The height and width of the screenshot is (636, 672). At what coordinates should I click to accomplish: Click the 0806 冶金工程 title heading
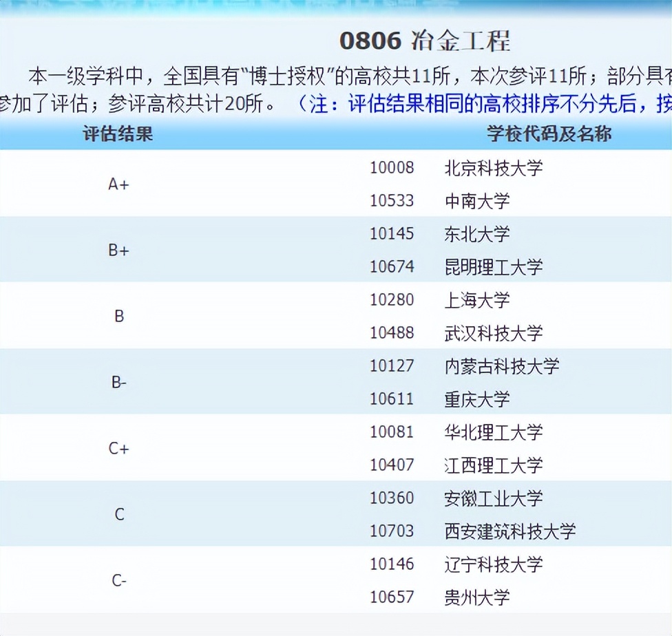[x=425, y=41]
